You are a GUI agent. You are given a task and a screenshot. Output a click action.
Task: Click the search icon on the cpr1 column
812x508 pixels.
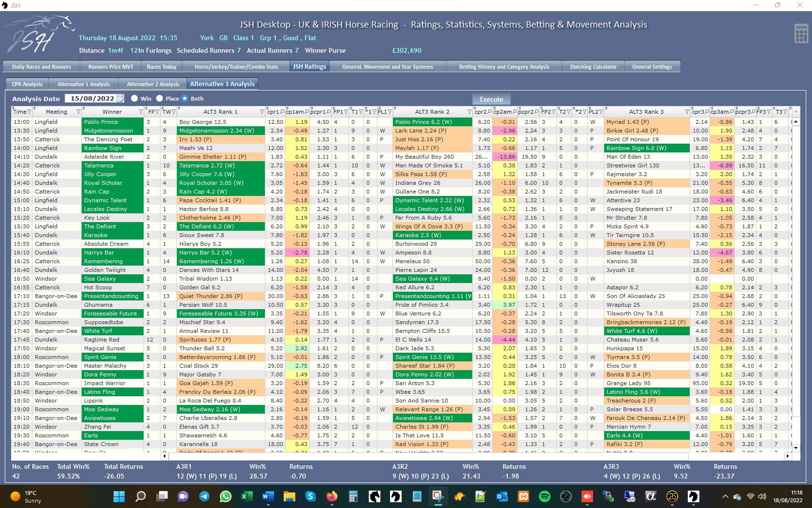coord(282,112)
